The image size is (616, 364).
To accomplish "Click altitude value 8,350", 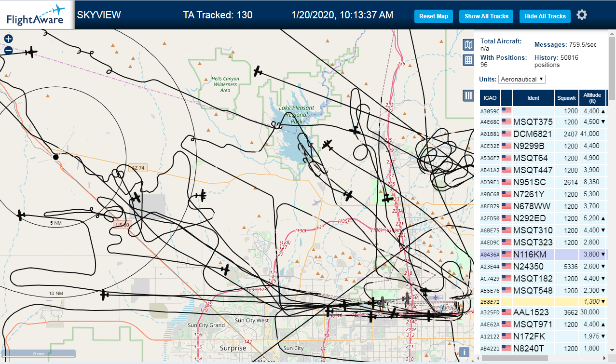I will [591, 182].
